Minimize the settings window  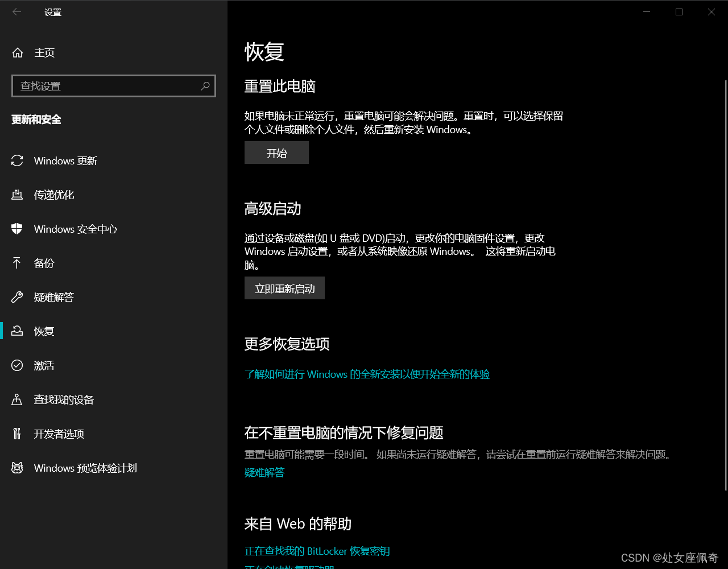[x=647, y=12]
